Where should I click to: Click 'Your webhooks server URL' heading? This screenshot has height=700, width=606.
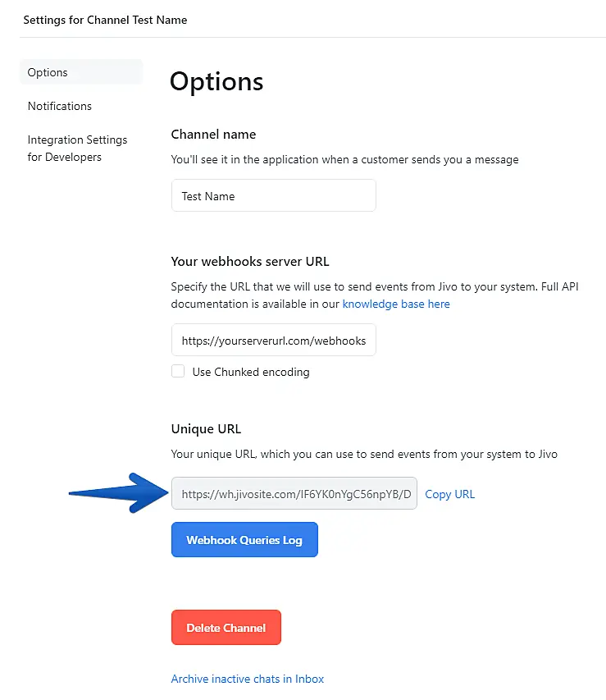(x=250, y=262)
